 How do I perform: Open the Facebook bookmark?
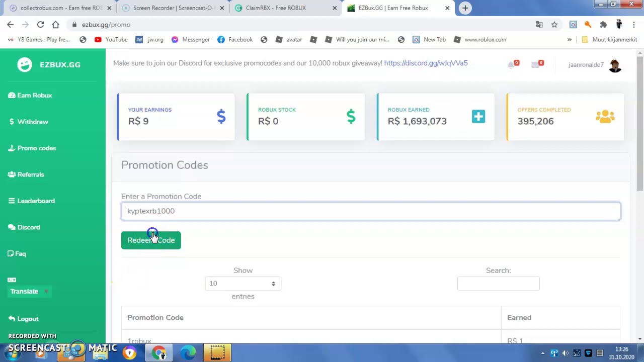(235, 39)
